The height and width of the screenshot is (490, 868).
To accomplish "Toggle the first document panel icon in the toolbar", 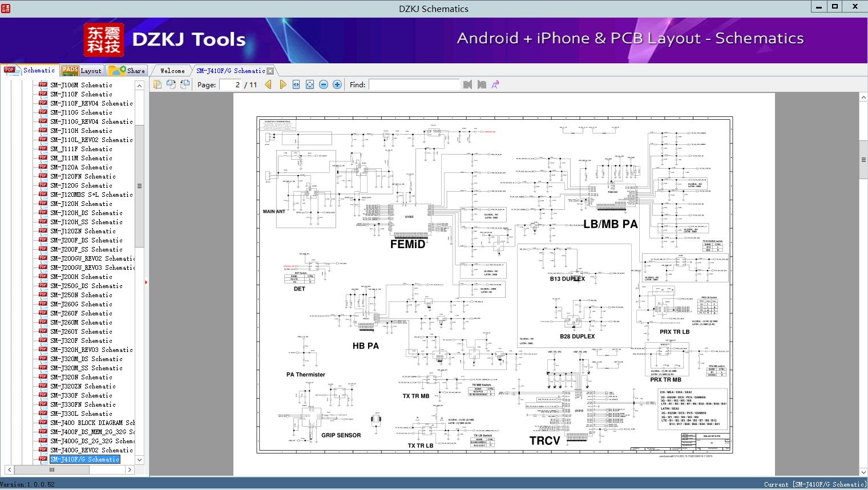I will click(x=158, y=84).
